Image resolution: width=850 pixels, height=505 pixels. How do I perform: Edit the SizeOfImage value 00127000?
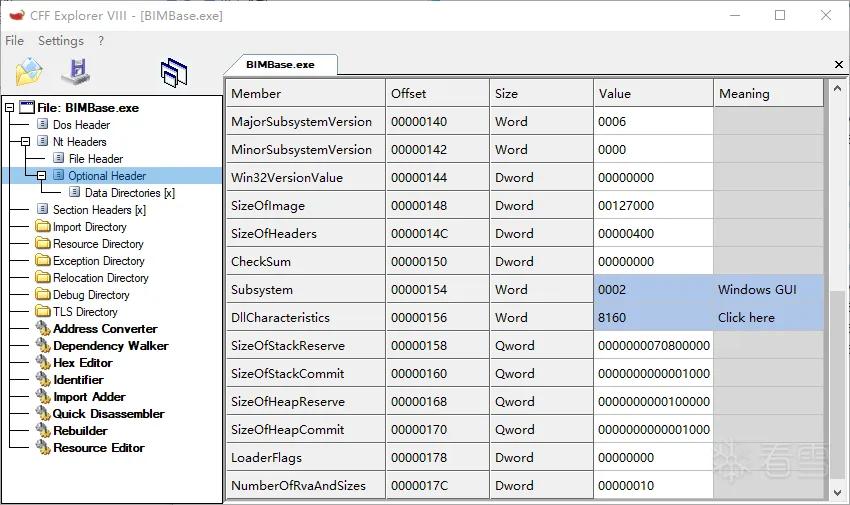click(x=653, y=205)
